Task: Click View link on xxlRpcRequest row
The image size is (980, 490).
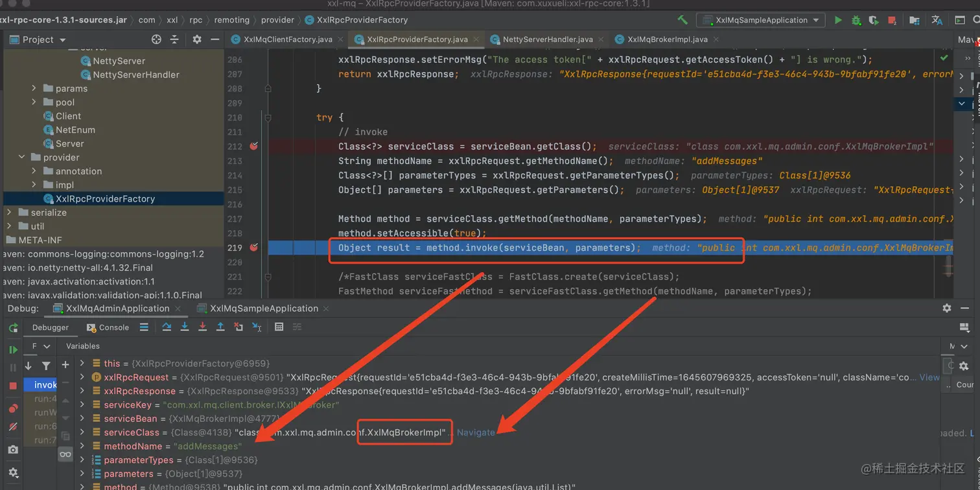Action: [929, 377]
